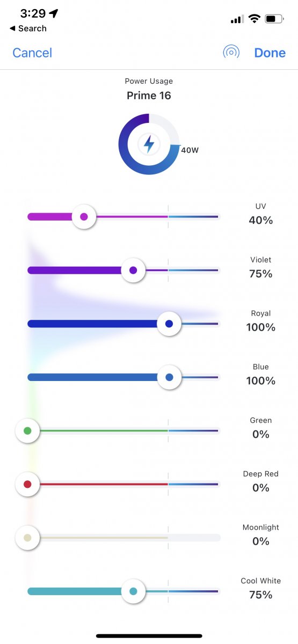Select the Royal channel slider knob
Screen dimensions: 298x644
(x=169, y=324)
